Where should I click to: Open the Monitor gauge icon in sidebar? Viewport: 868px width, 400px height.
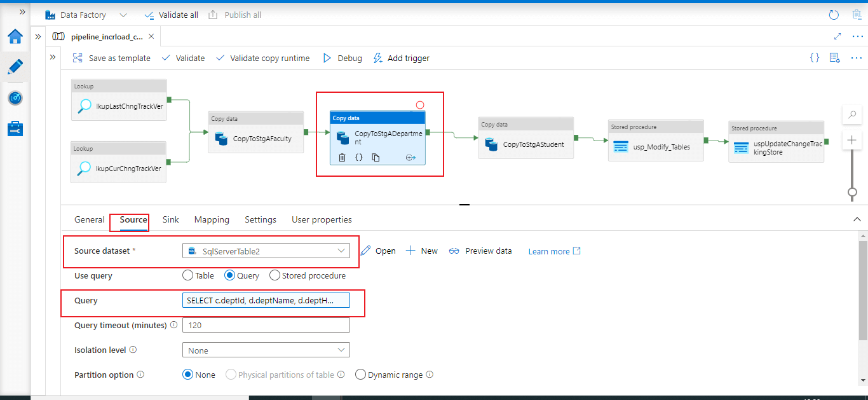click(x=15, y=98)
